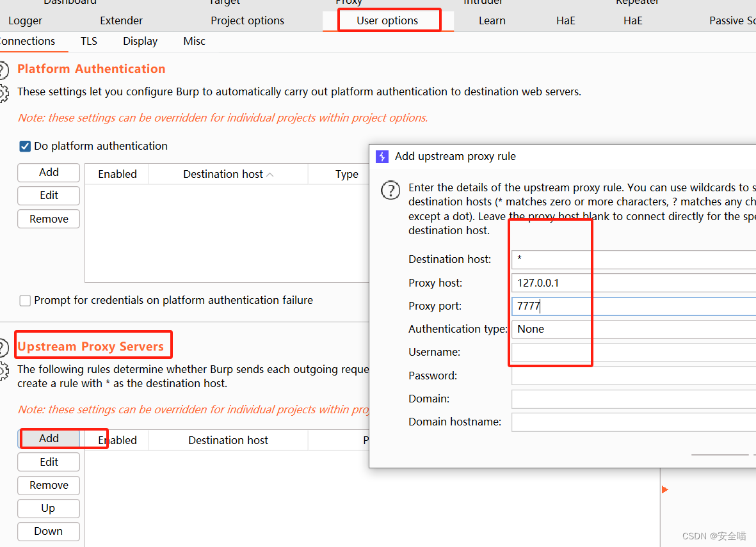Image resolution: width=756 pixels, height=547 pixels.
Task: Switch to the Misc sub-tab
Action: (195, 42)
